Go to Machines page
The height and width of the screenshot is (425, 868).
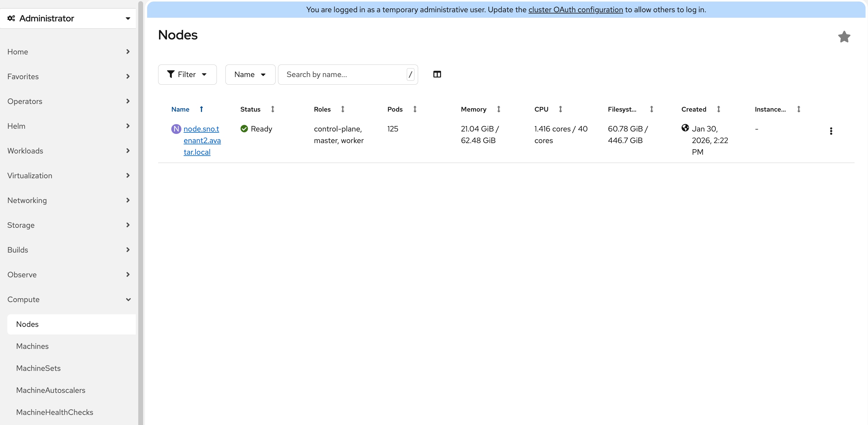click(x=72, y=346)
